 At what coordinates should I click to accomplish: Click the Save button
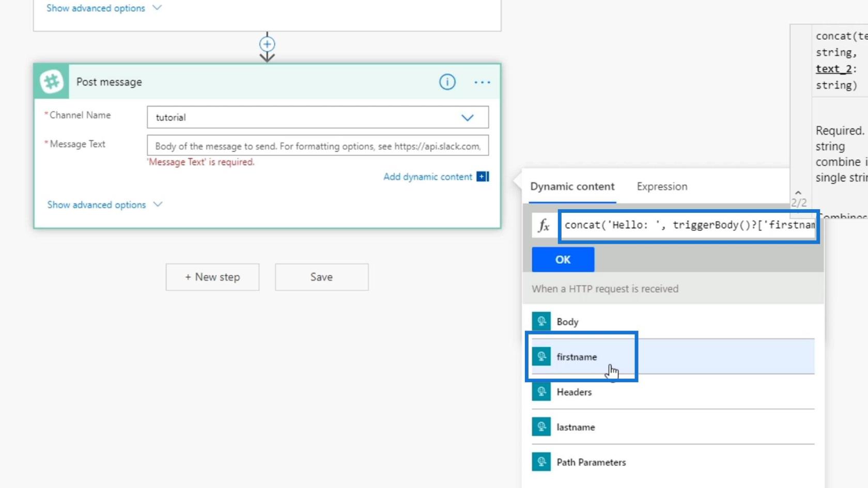coord(321,277)
